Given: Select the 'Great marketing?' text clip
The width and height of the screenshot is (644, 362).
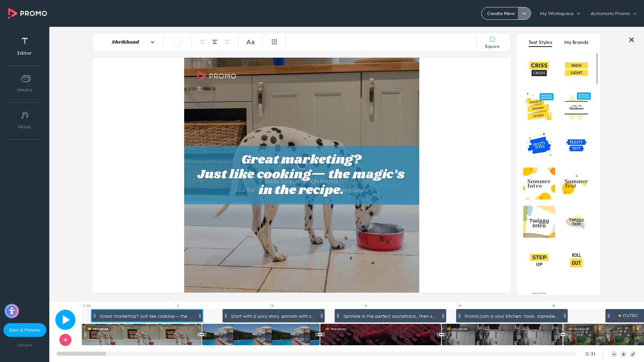Looking at the screenshot, I should coord(147,316).
